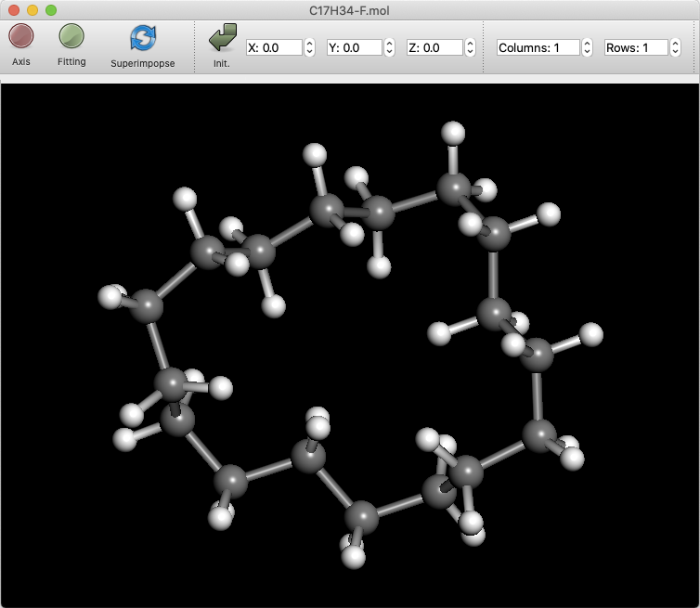Click the green Fitting icon
The width and height of the screenshot is (700, 608).
point(71,37)
